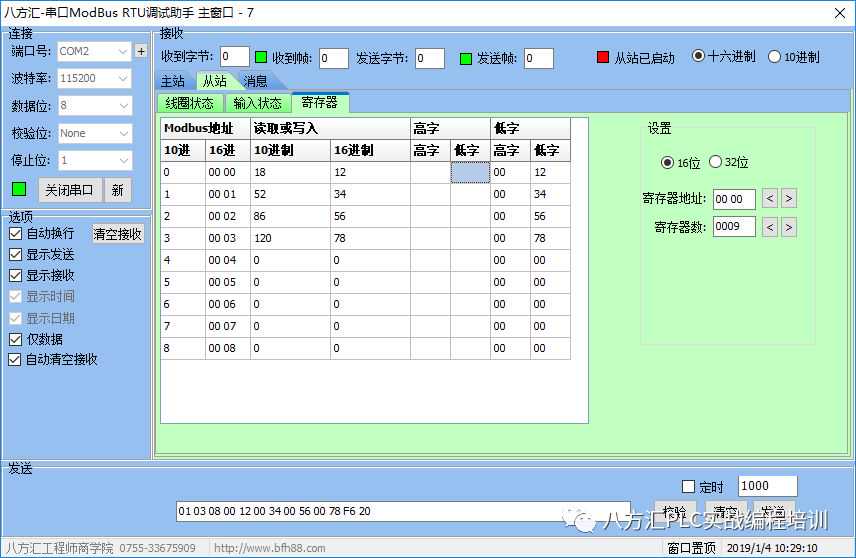Image resolution: width=856 pixels, height=558 pixels.
Task: Uncheck the 自动换行 auto-wrap option
Action: coord(16,233)
